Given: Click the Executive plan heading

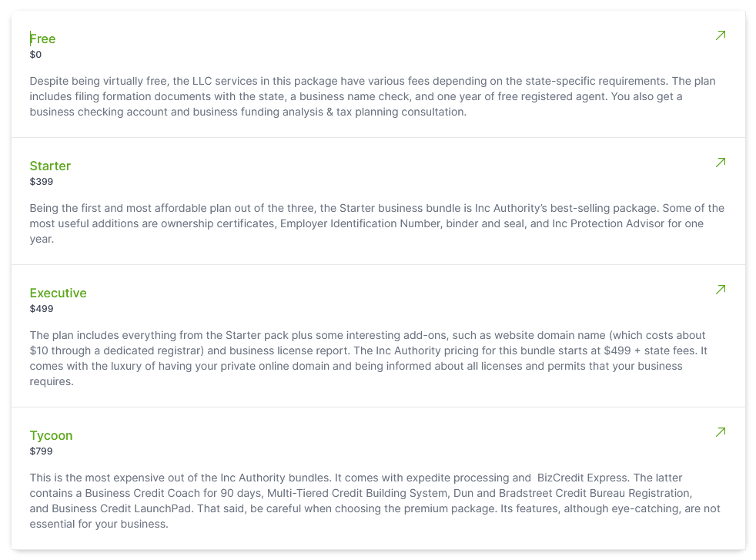Looking at the screenshot, I should 58,293.
